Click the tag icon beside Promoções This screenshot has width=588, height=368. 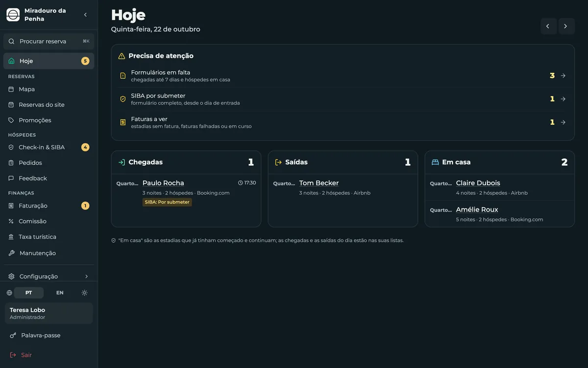pyautogui.click(x=11, y=120)
